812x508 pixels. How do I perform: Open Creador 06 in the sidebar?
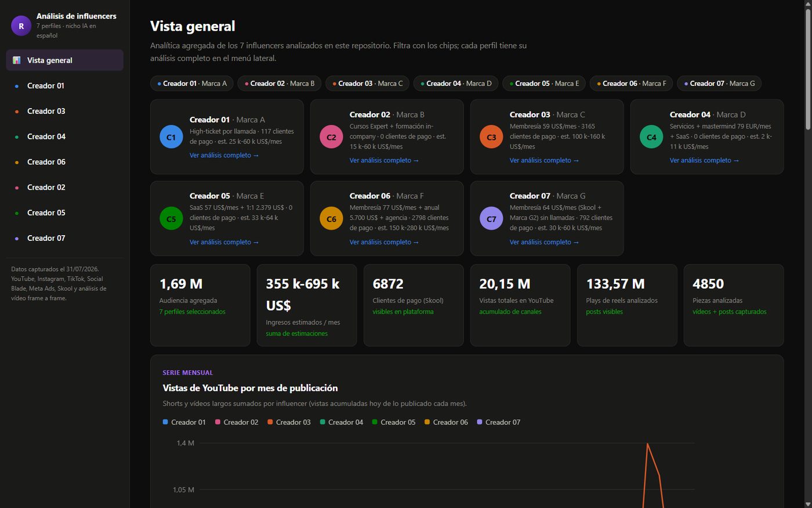(64, 162)
